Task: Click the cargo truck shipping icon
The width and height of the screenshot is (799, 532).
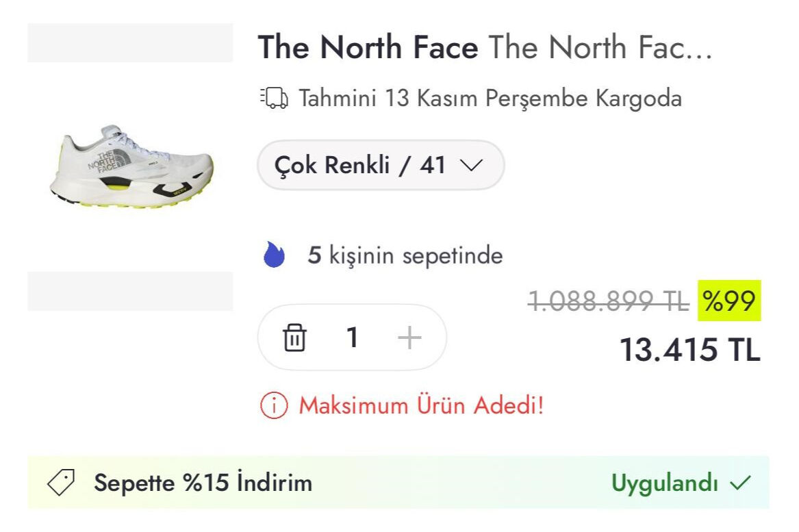Action: pos(272,98)
